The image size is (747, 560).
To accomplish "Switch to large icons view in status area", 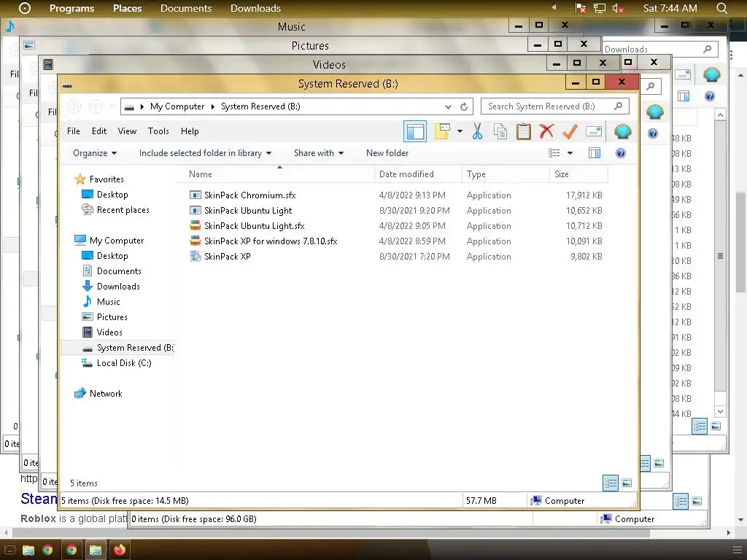I will [627, 483].
